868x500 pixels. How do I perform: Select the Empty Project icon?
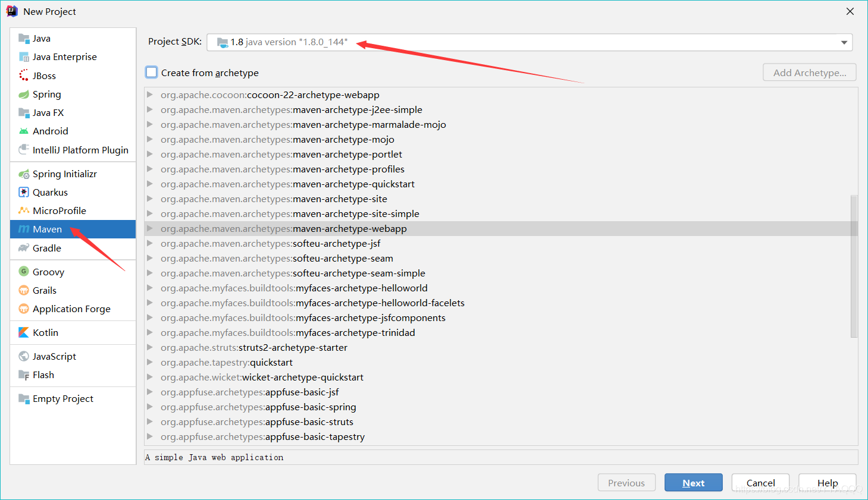(x=24, y=398)
